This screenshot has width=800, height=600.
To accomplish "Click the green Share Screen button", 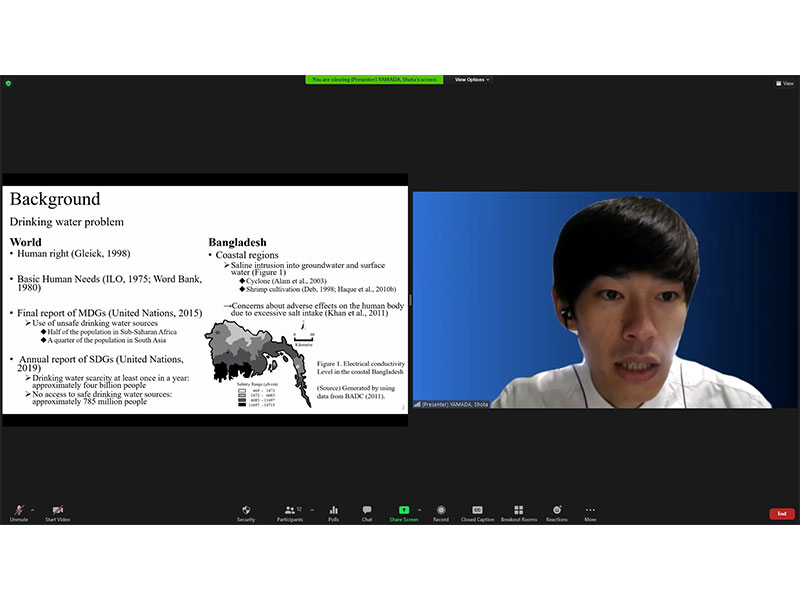I will coord(404,512).
